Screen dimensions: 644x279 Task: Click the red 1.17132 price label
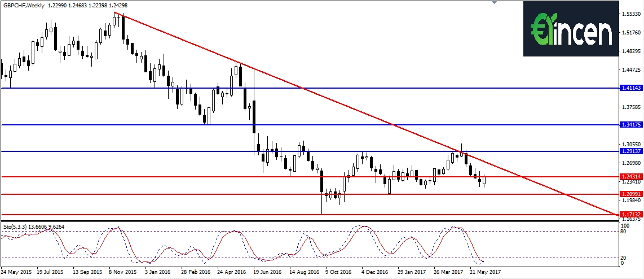(x=630, y=215)
